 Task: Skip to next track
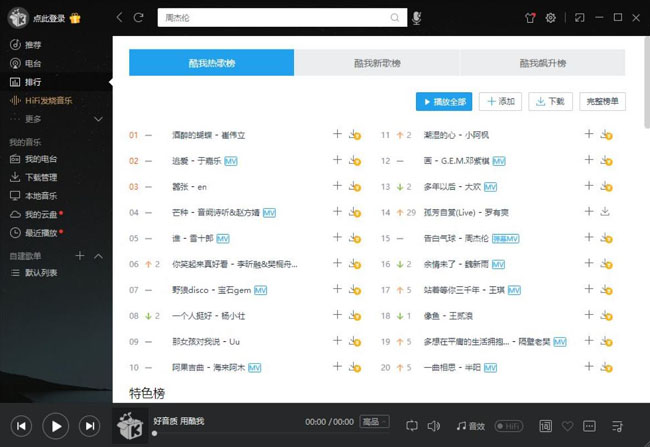(90, 426)
